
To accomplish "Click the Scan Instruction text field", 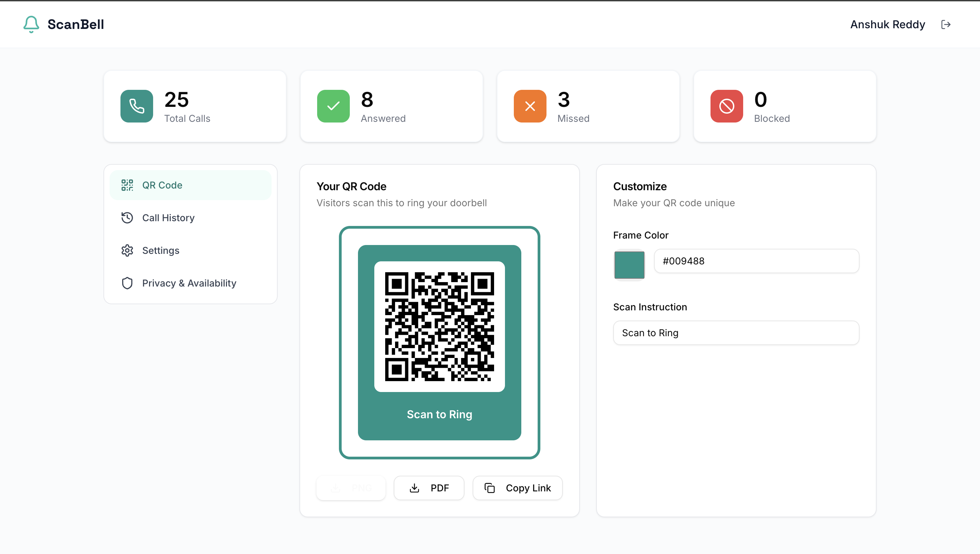I will point(736,333).
